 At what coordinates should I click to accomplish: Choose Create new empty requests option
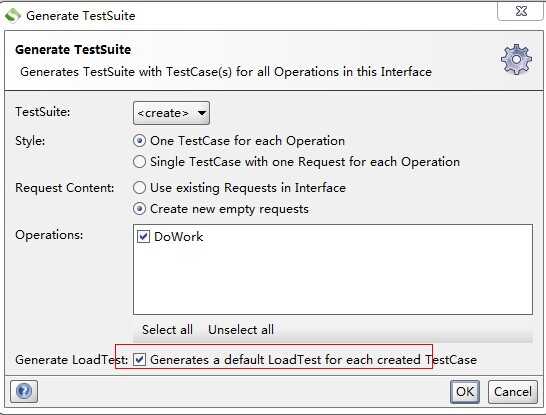[139, 209]
